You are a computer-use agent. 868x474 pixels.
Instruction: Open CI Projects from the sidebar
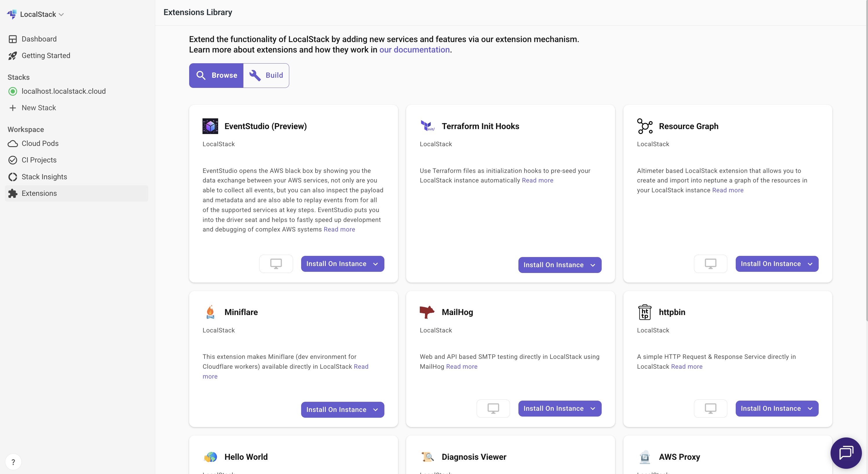coord(39,160)
